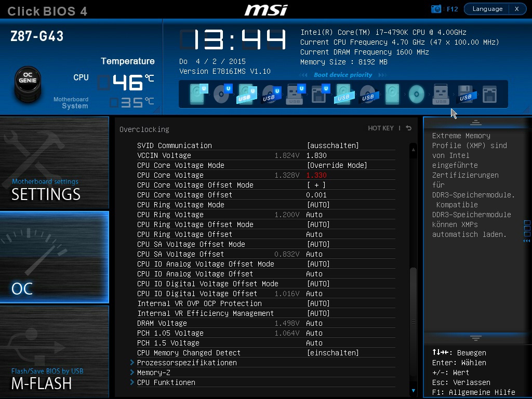Open the OC overclocking section

[54, 257]
